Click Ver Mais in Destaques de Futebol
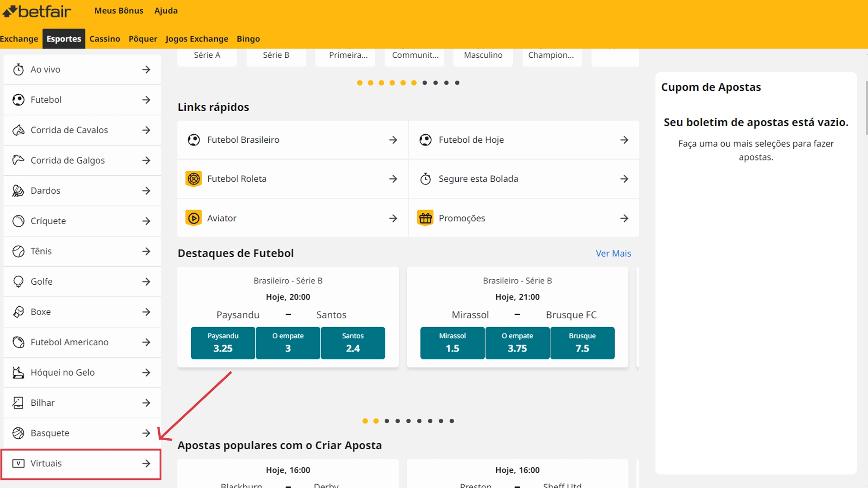This screenshot has height=488, width=868. (613, 253)
